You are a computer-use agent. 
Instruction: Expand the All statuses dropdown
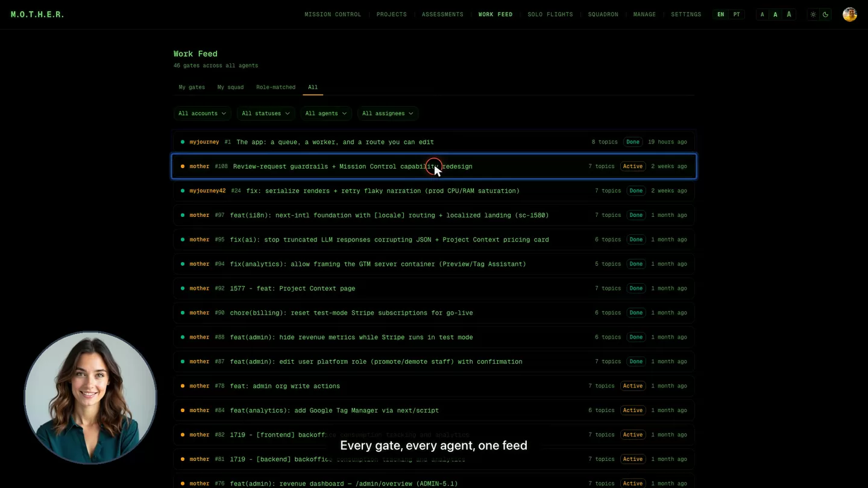pyautogui.click(x=266, y=113)
